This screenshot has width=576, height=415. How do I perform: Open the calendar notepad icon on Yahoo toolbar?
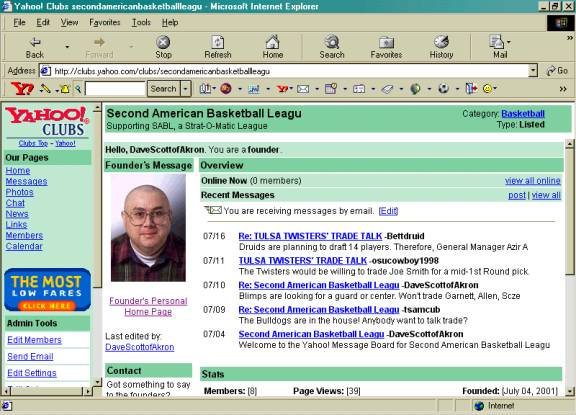point(331,89)
